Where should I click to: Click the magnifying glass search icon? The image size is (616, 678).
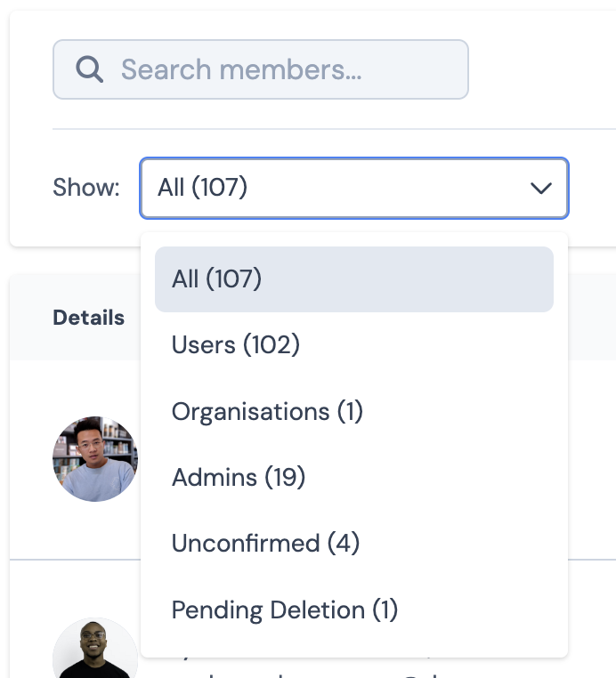[90, 69]
